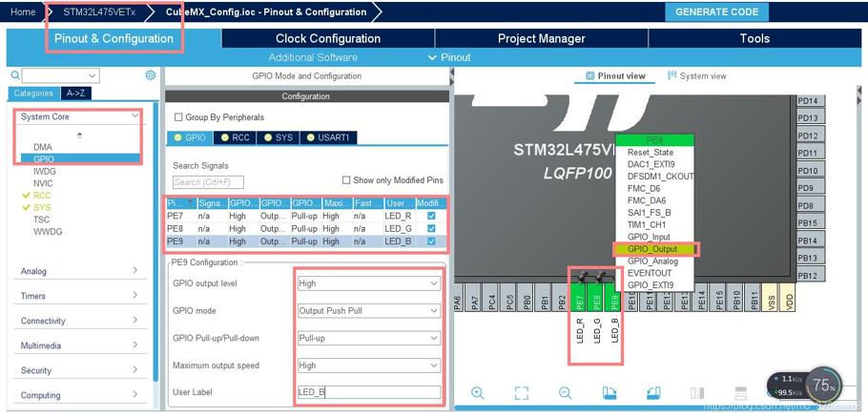The width and height of the screenshot is (868, 418).
Task: Click the GENERATE CODE button
Action: click(717, 11)
